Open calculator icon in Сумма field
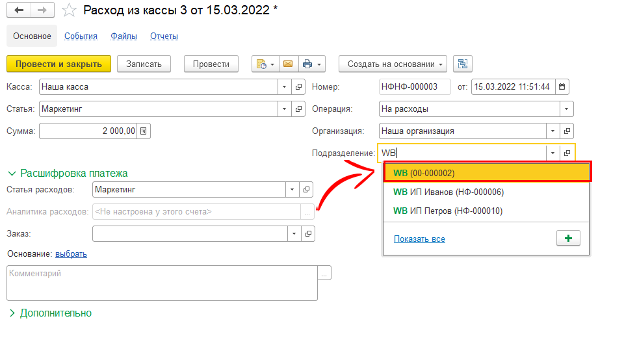Image resolution: width=624 pixels, height=364 pixels. pyautogui.click(x=144, y=131)
